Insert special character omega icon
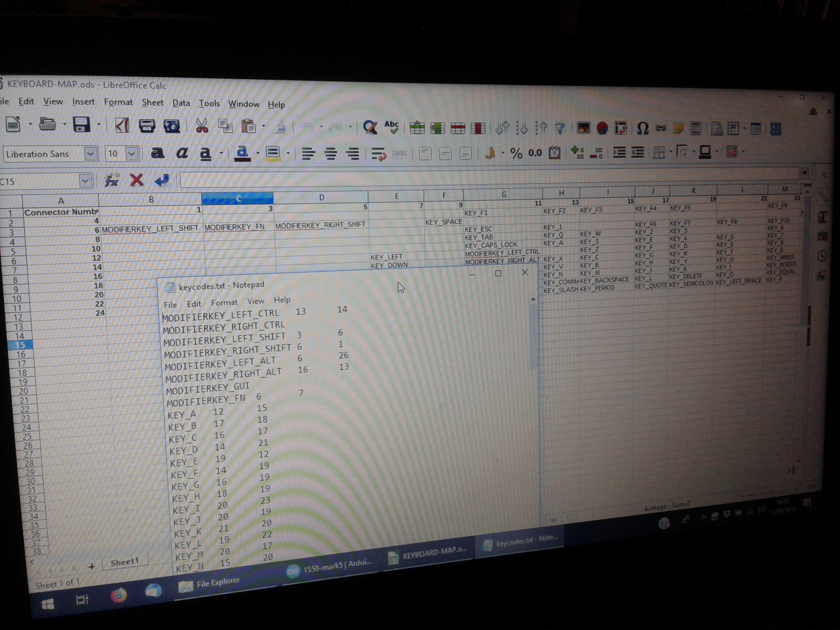The image size is (840, 630). [x=642, y=129]
